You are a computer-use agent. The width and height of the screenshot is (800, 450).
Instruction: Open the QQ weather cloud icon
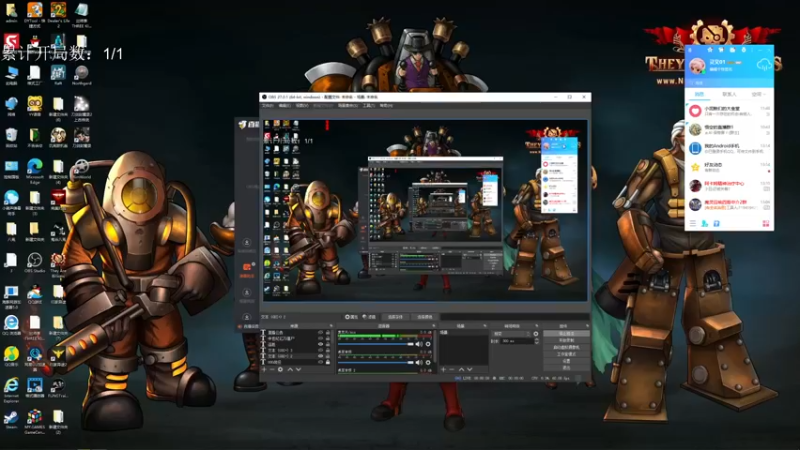click(x=764, y=65)
